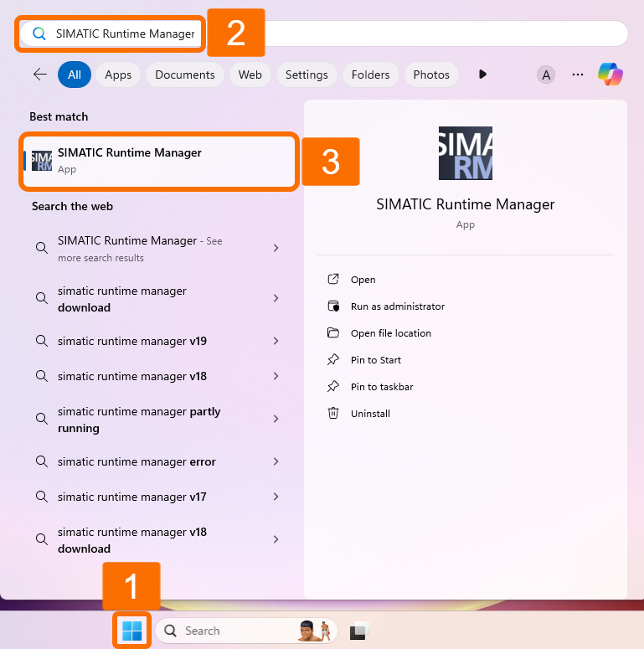Expand chevron for 'simatic runtime manager v18'
The width and height of the screenshot is (644, 649).
276,376
